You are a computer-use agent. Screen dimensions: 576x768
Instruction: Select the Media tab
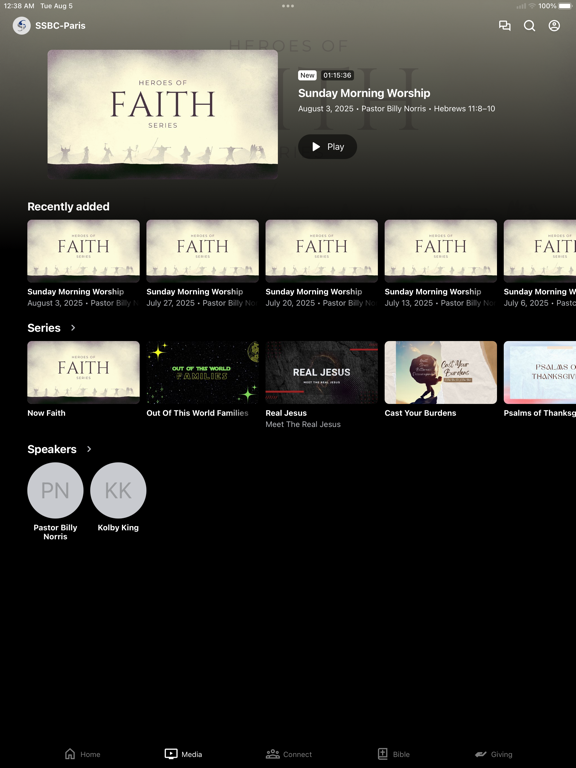pos(183,754)
